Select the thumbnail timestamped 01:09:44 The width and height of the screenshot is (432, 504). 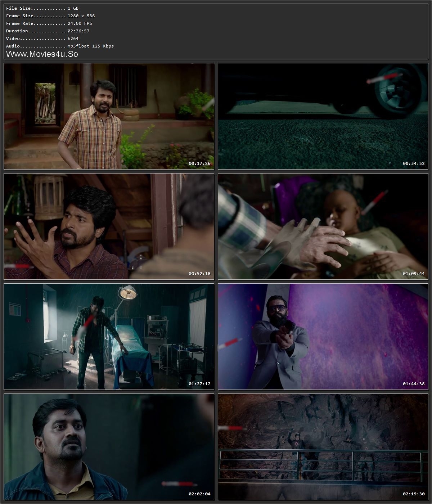point(323,226)
